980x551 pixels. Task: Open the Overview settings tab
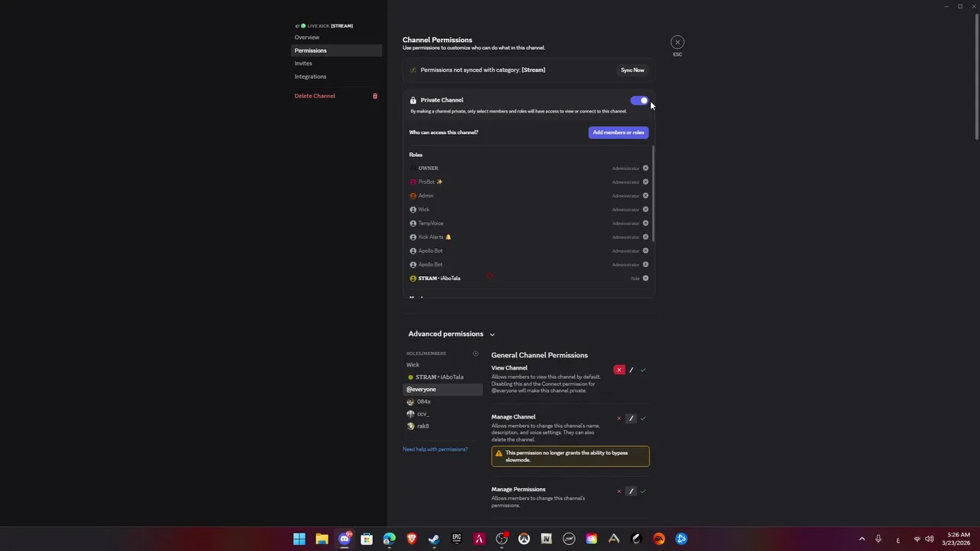pos(337,37)
